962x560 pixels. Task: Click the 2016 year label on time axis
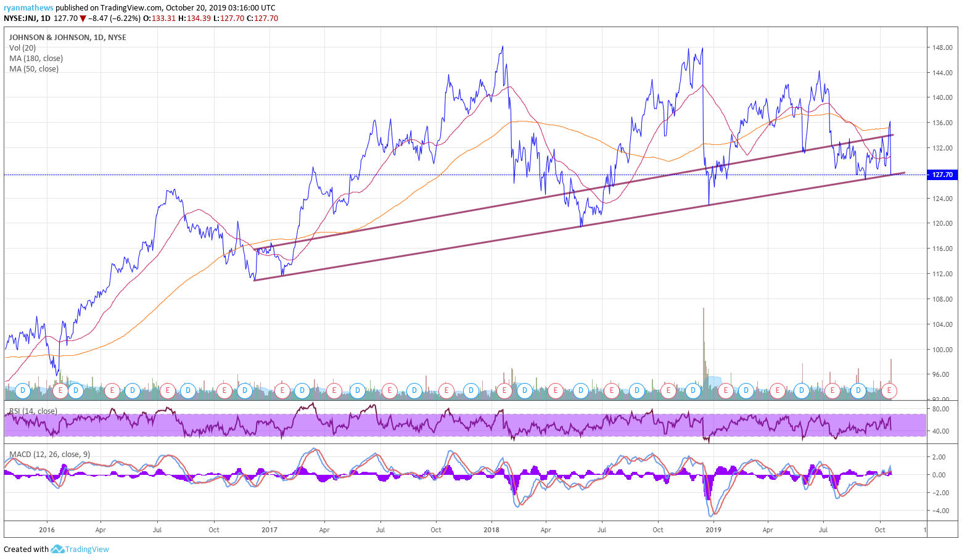point(47,530)
